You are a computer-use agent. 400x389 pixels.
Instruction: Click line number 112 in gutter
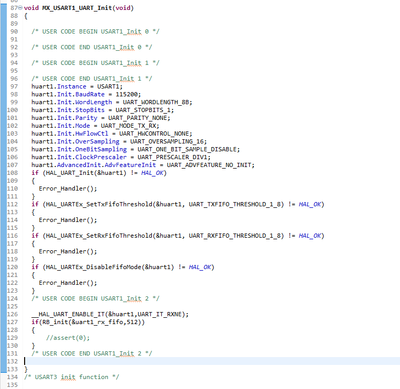click(12, 204)
